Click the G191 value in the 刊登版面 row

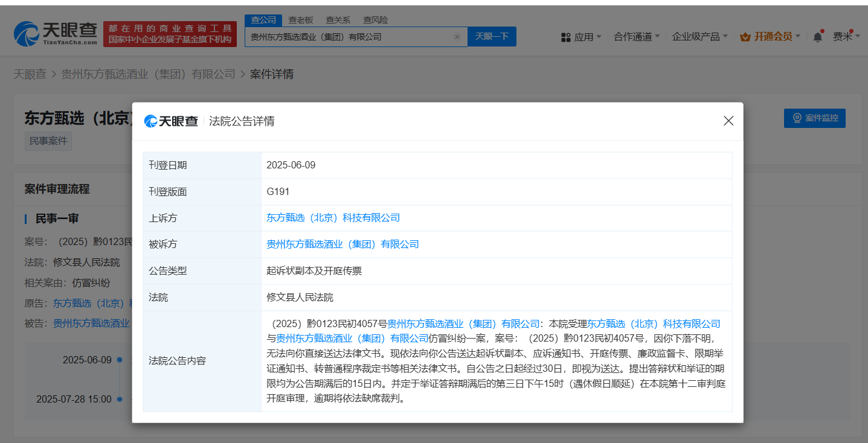[x=278, y=191]
